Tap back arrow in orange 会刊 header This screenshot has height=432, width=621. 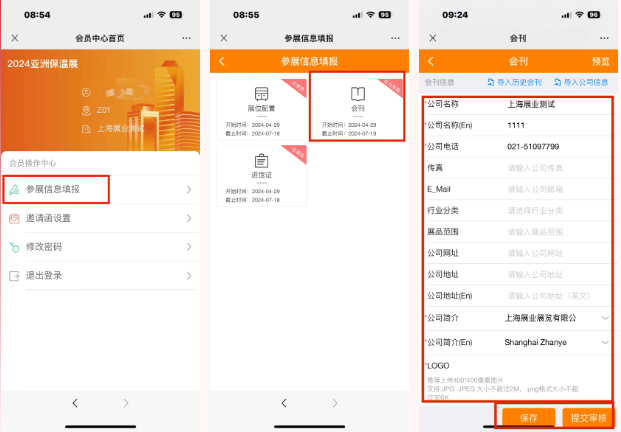[432, 62]
